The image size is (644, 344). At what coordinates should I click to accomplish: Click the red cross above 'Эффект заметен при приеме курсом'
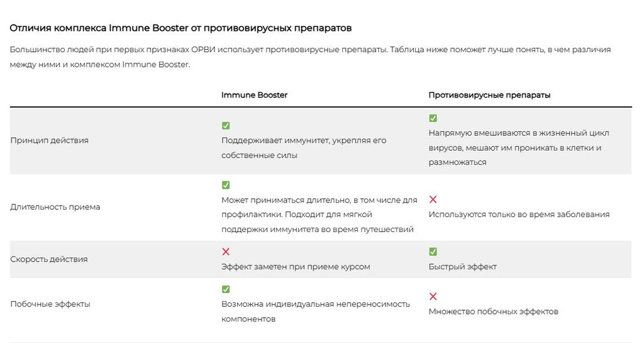pos(226,252)
